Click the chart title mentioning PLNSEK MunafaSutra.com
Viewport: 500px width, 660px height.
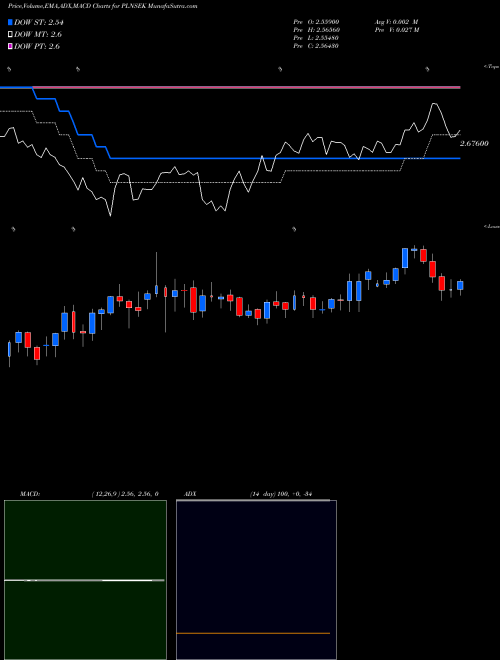[x=102, y=6]
